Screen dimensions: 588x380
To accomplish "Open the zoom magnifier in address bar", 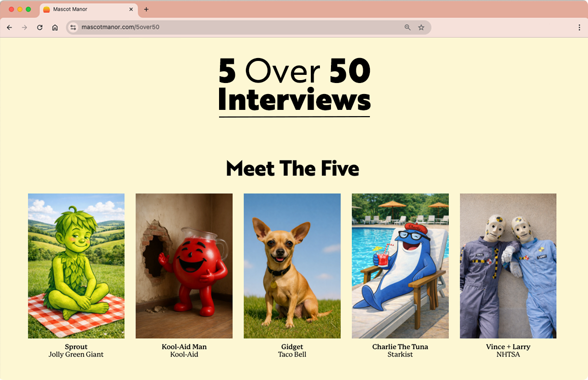I will point(407,27).
